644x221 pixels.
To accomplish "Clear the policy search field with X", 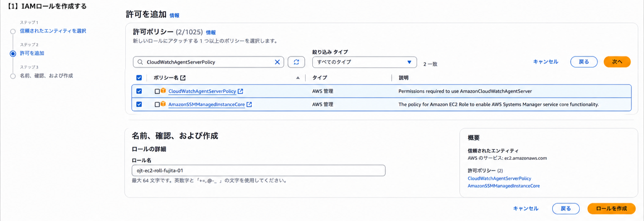I will tap(277, 62).
